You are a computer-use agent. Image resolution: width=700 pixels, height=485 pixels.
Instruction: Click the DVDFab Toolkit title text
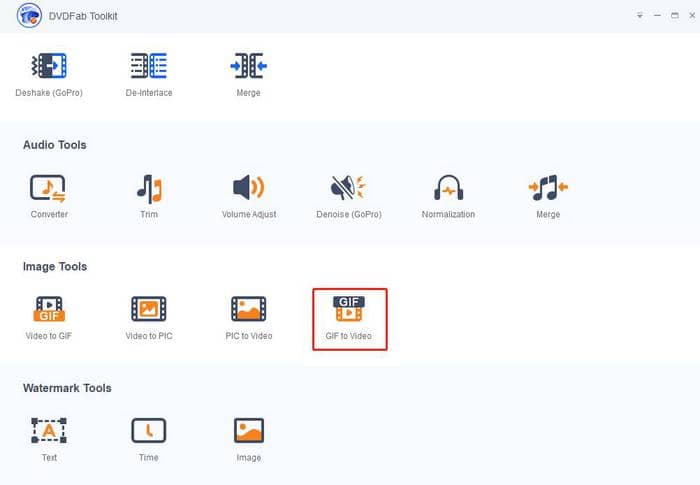tap(83, 16)
